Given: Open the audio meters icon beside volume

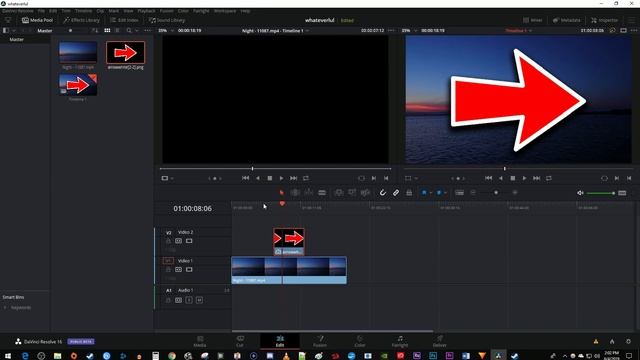Looking at the screenshot, I should point(622,193).
